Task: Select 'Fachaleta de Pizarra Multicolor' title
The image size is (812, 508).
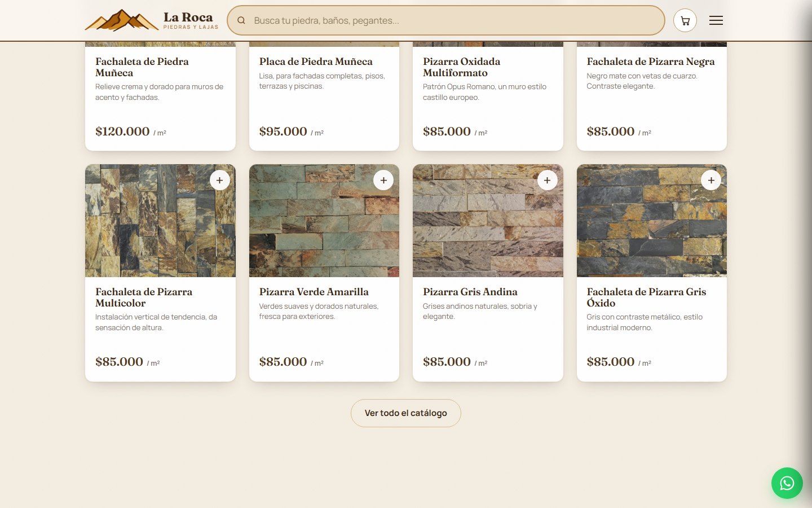Action: point(144,297)
